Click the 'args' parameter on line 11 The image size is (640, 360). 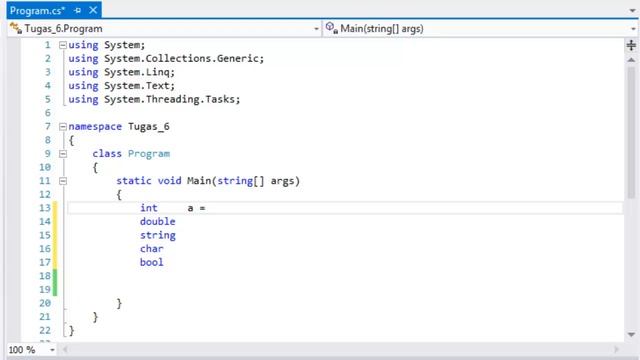click(x=282, y=181)
